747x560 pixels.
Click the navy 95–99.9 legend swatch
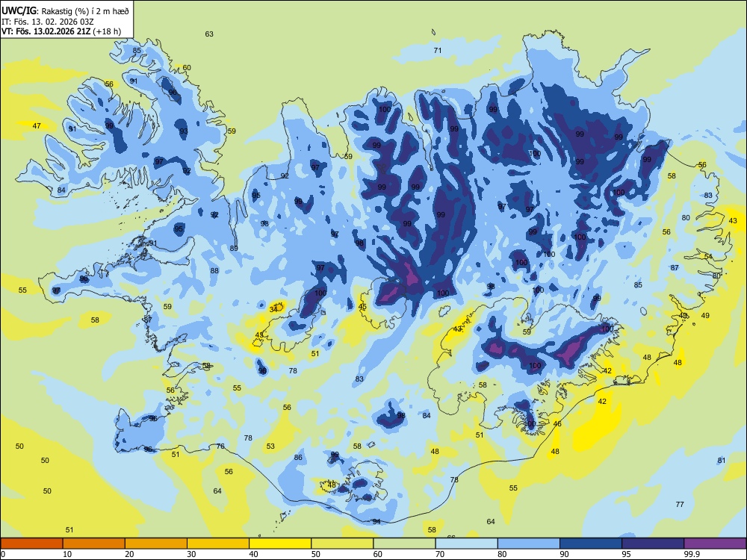[653, 544]
